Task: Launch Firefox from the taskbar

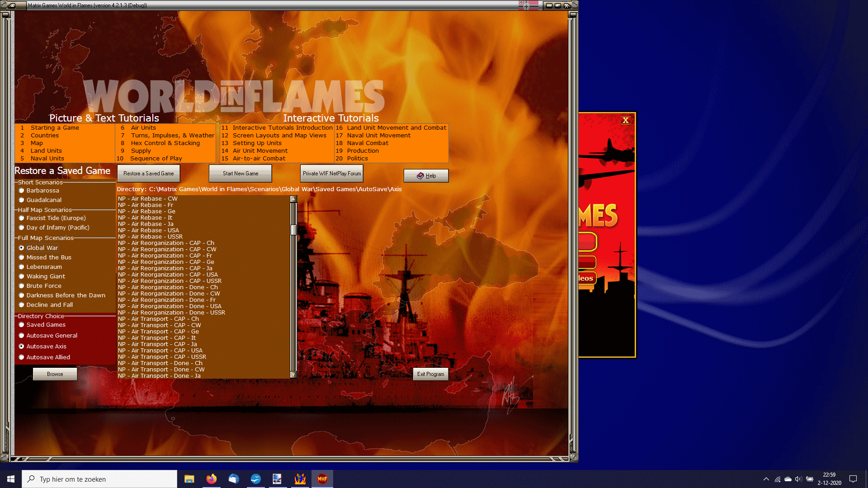Action: (211, 479)
